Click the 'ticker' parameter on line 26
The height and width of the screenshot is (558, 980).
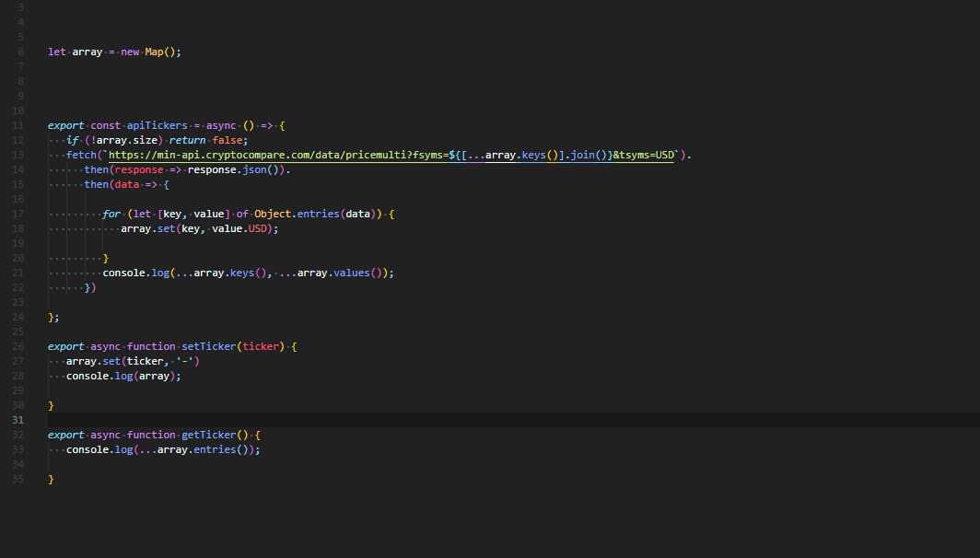(x=261, y=346)
